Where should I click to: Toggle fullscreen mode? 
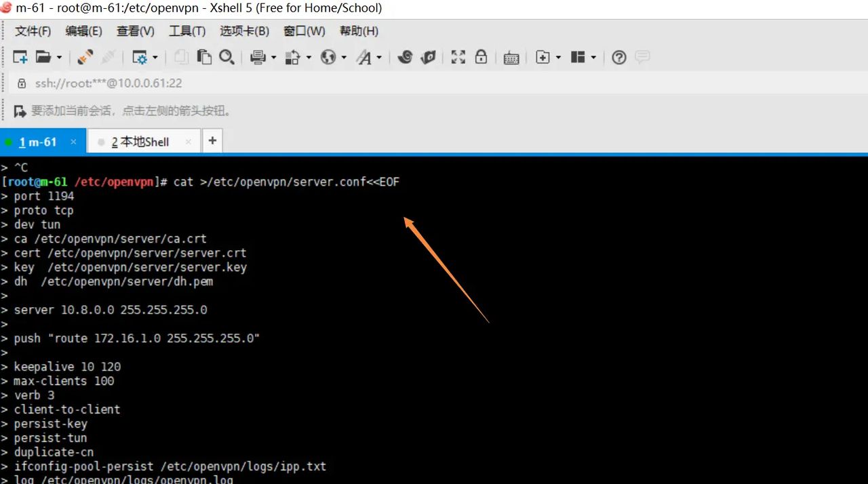[x=458, y=57]
